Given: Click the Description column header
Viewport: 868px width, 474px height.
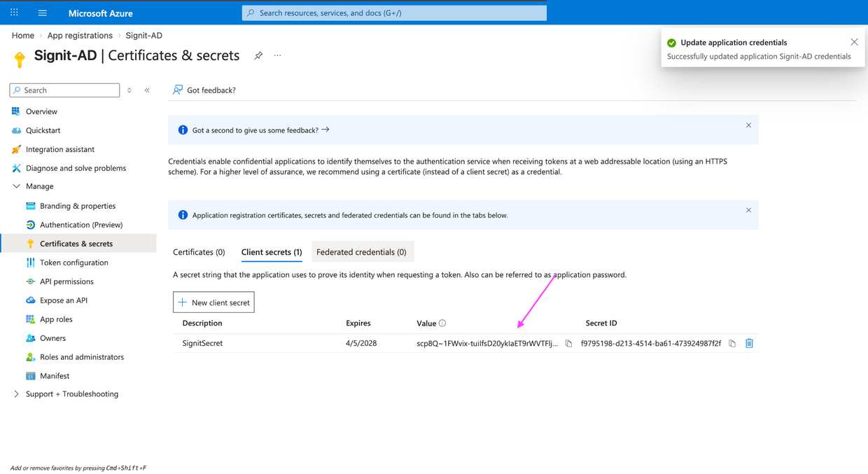Looking at the screenshot, I should pos(202,323).
